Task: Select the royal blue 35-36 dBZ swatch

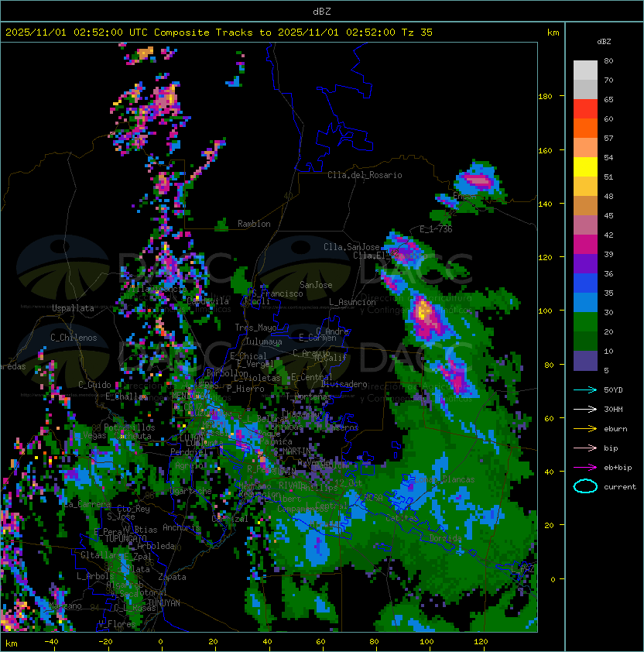Action: tap(585, 283)
